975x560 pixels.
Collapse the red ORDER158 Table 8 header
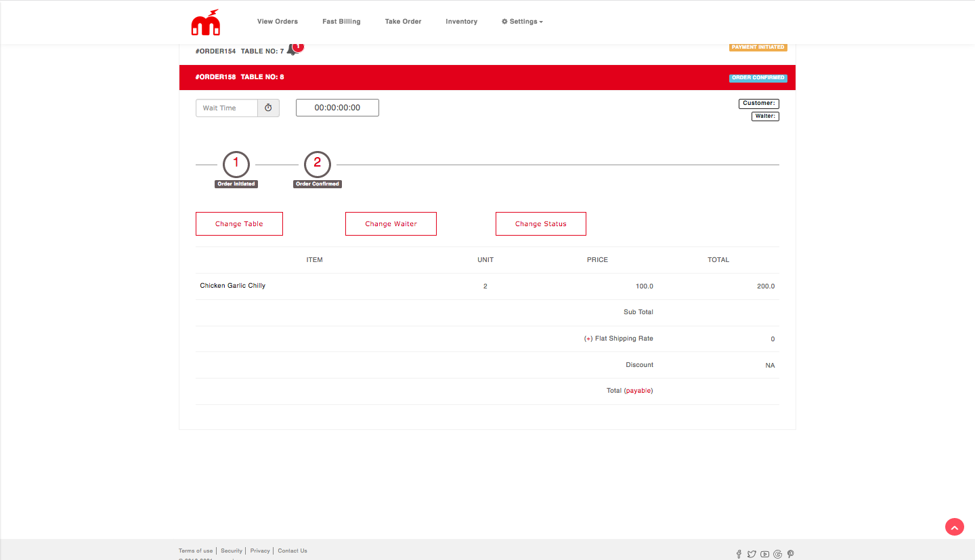(487, 77)
